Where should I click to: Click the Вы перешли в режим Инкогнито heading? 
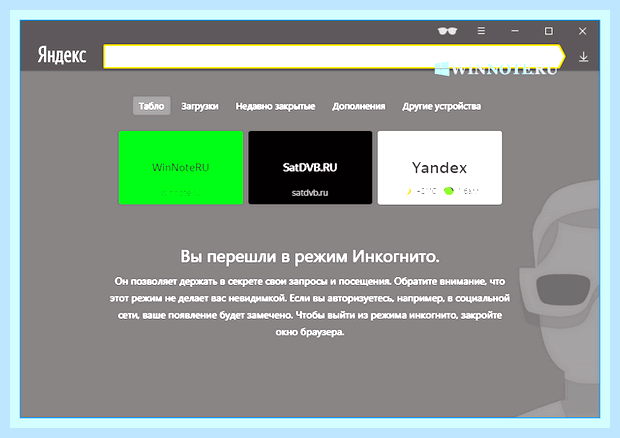(310, 257)
